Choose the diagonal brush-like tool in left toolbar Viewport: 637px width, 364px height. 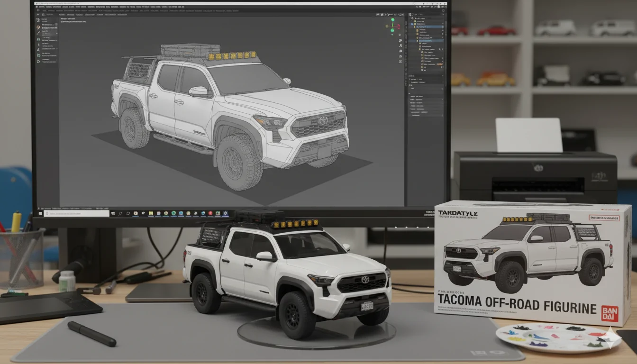point(38,33)
